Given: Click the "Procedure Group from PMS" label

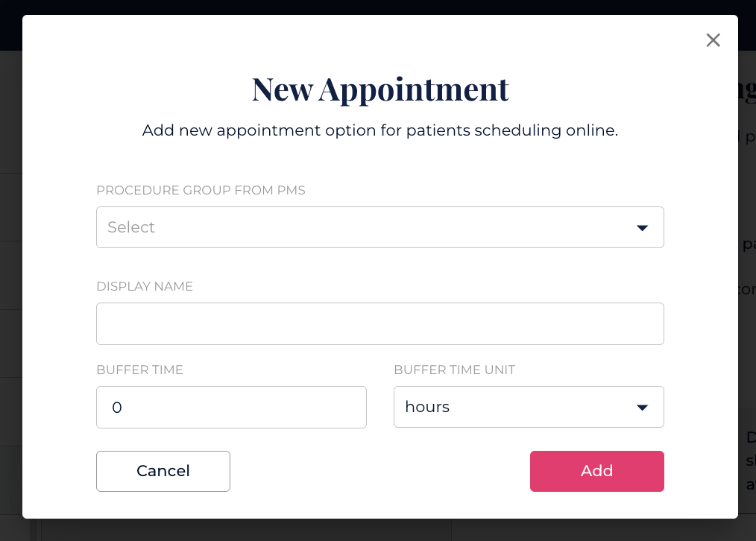Looking at the screenshot, I should click(x=201, y=190).
